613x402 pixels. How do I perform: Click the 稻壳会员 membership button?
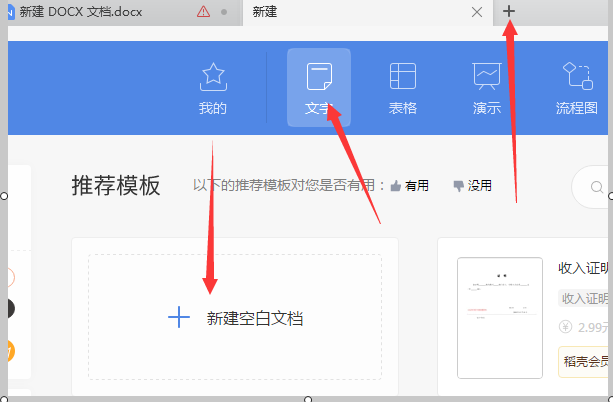[583, 362]
